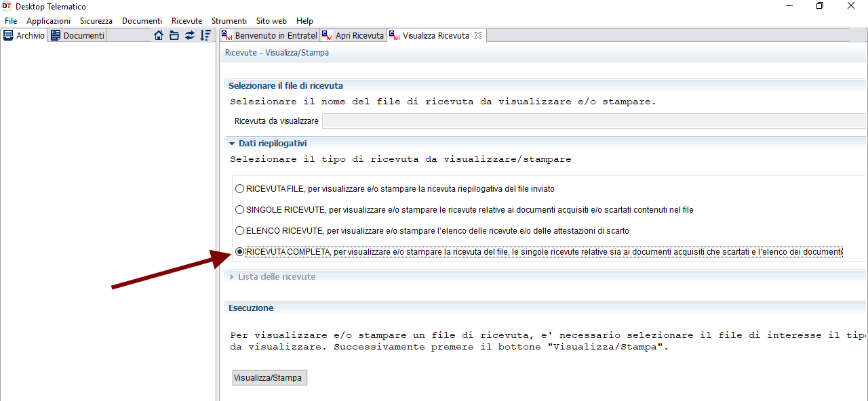
Task: Choose the ELENCO RICEVUTE radio option
Action: 239,231
